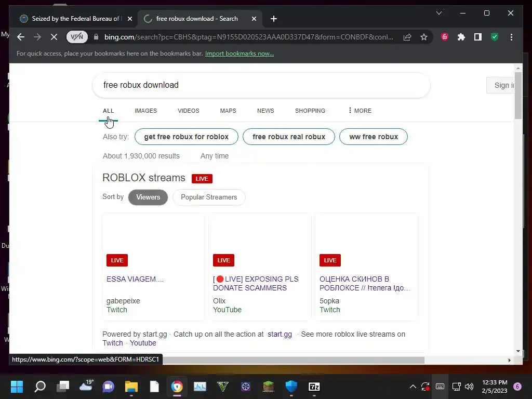Open the browser three-dot menu
This screenshot has width=532, height=399.
[511, 37]
